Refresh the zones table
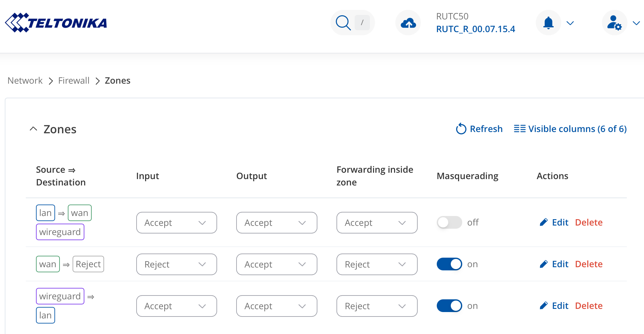 coord(479,129)
